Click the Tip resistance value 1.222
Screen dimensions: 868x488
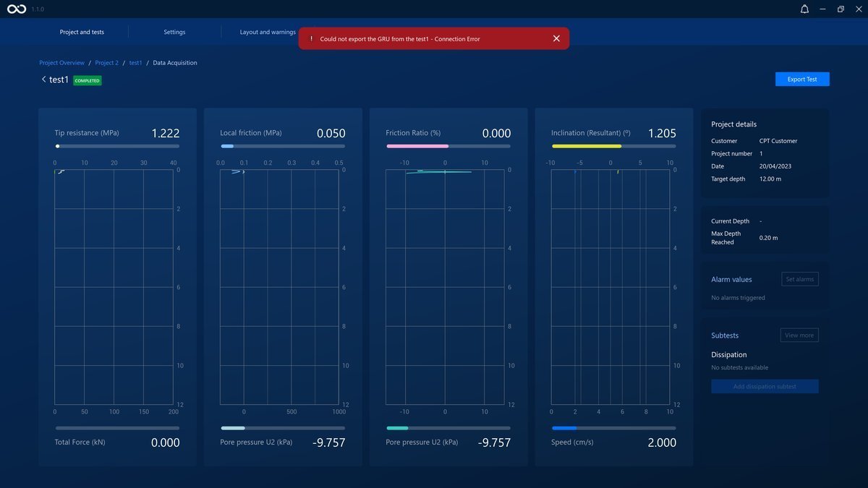tap(166, 133)
